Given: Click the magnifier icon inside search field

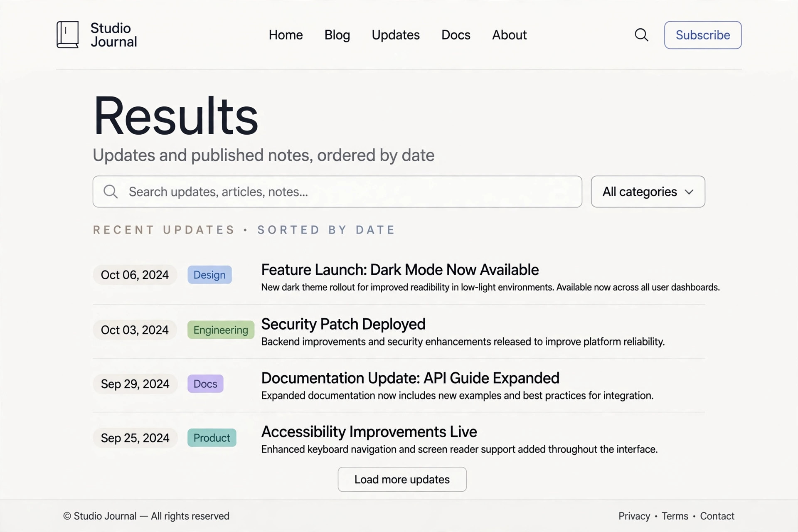Looking at the screenshot, I should [111, 192].
